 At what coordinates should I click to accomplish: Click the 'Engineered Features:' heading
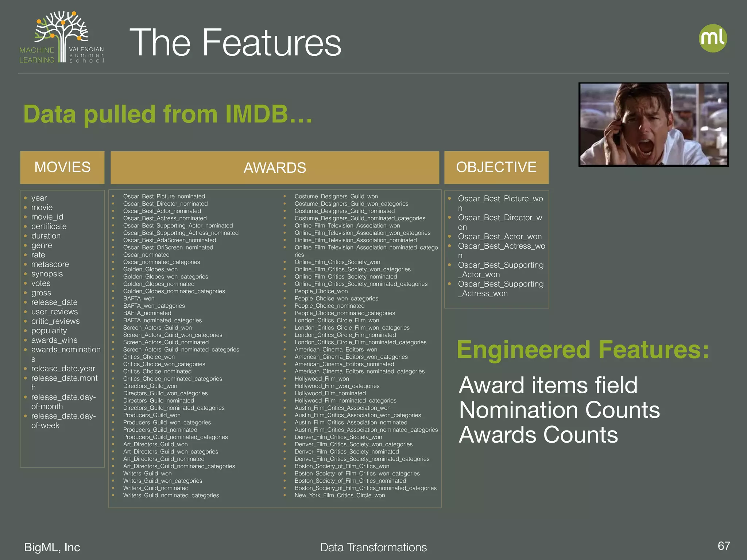[583, 349]
